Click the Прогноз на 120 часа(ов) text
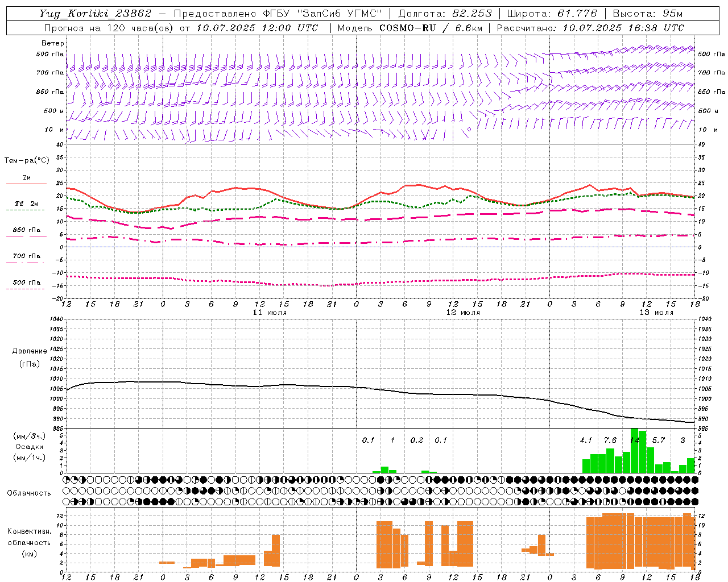 point(109,28)
